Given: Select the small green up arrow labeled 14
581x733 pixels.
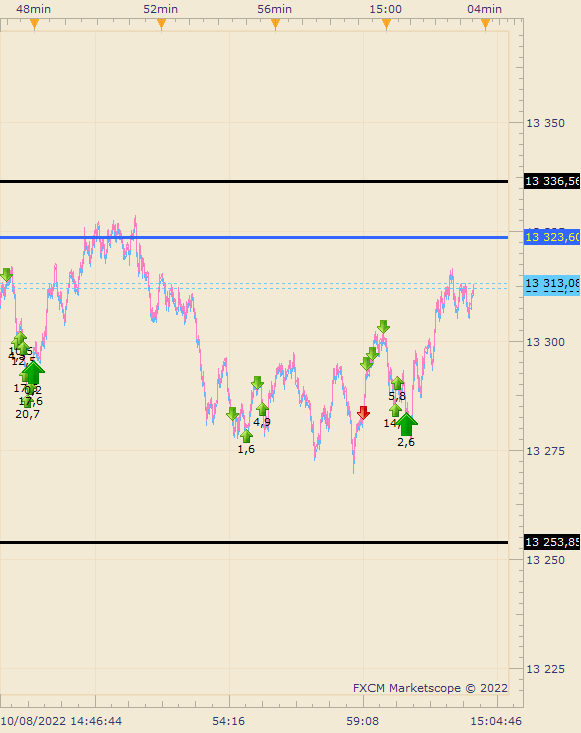Looking at the screenshot, I should [x=395, y=410].
